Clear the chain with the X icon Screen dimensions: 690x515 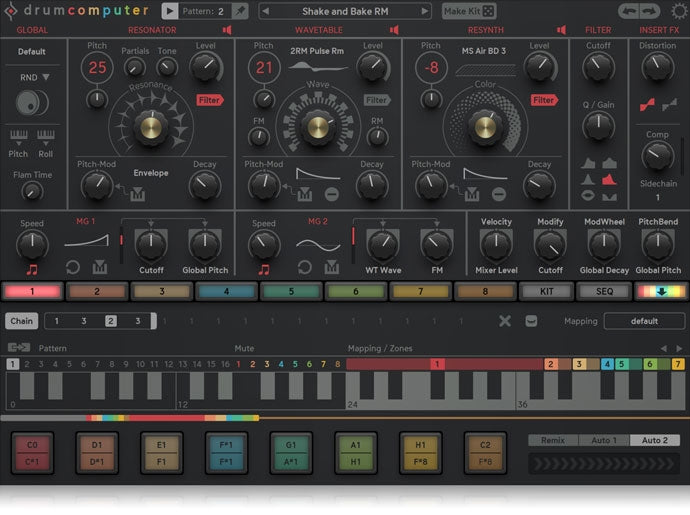[505, 321]
